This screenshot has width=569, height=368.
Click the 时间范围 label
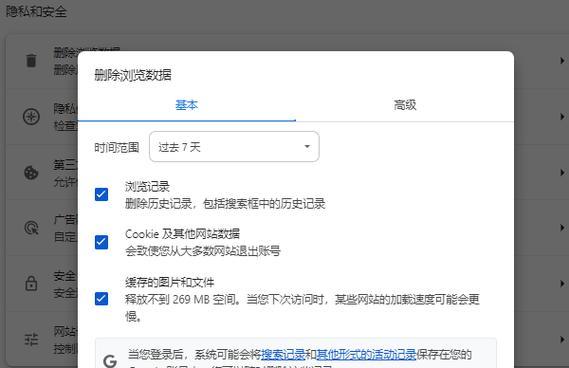point(116,147)
